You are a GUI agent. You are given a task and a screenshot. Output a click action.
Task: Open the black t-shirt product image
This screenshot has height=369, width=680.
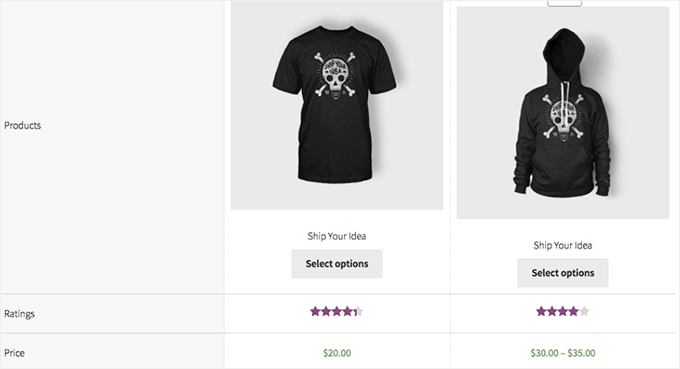(337, 105)
